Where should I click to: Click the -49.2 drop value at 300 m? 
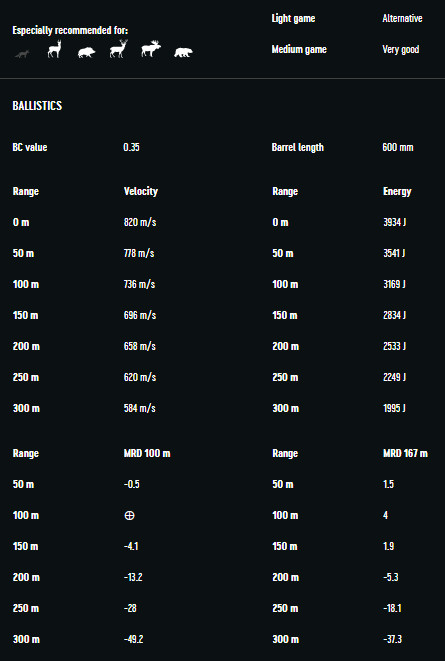pos(134,639)
